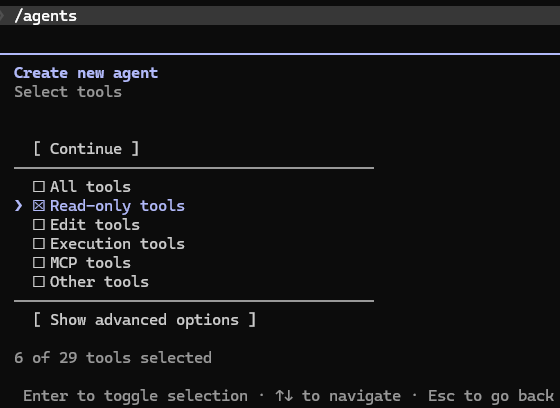Image resolution: width=560 pixels, height=408 pixels.
Task: Click the 'Enter to toggle selection' hint
Action: click(135, 396)
